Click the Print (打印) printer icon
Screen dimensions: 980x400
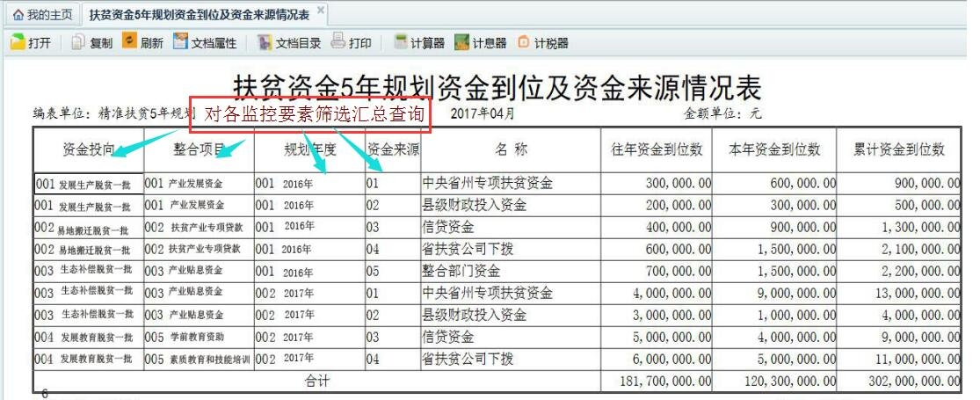click(x=338, y=41)
